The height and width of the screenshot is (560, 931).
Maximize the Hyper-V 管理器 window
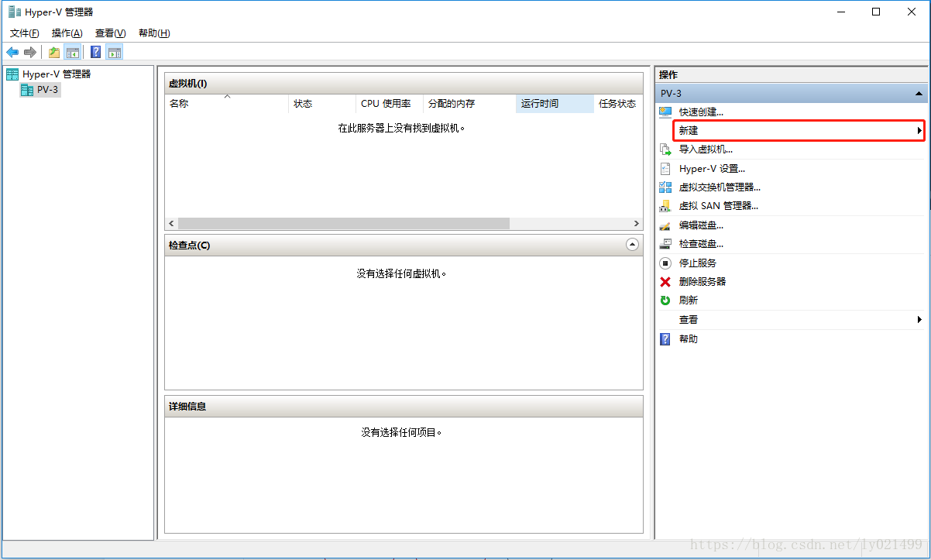click(x=876, y=12)
